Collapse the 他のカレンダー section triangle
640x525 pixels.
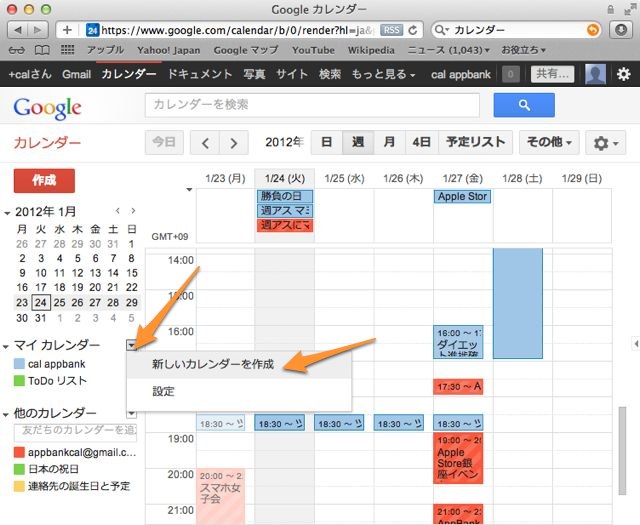click(x=6, y=415)
